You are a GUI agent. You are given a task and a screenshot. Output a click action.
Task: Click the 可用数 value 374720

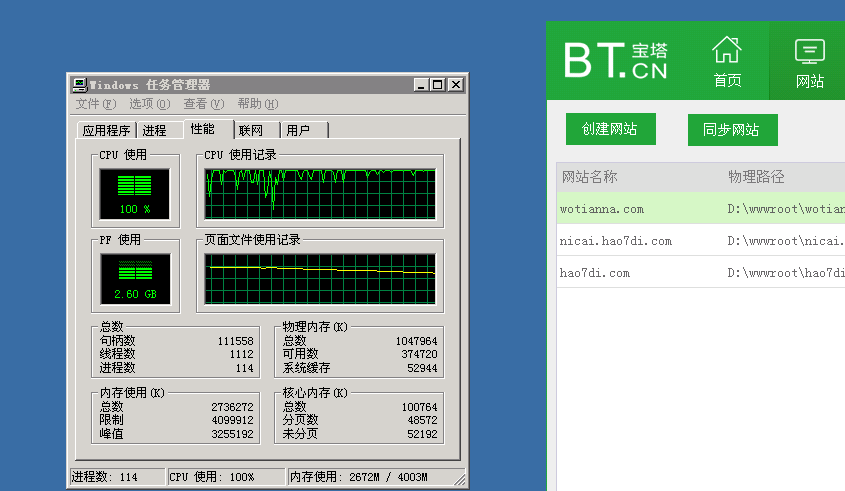click(x=419, y=354)
